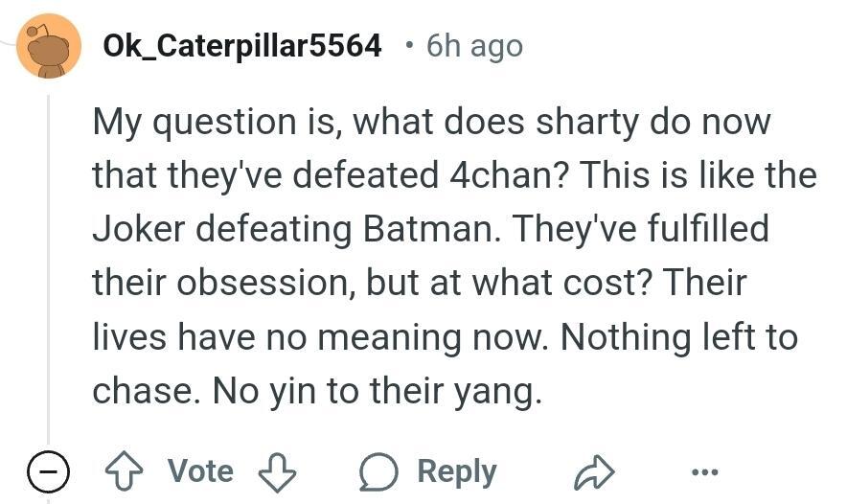
Task: Click the "6h ago" timestamp
Action: point(474,45)
